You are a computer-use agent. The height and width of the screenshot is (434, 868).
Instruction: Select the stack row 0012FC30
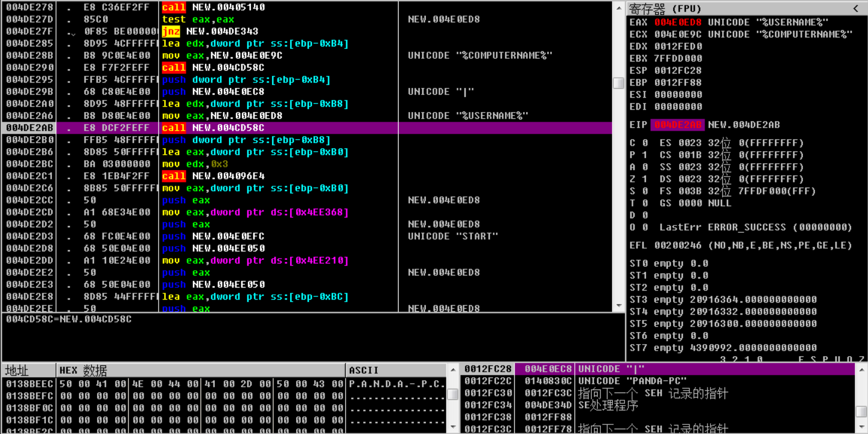coord(658,393)
